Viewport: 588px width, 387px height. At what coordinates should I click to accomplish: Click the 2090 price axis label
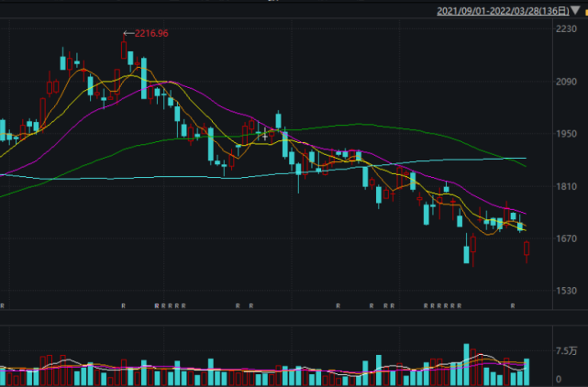566,82
